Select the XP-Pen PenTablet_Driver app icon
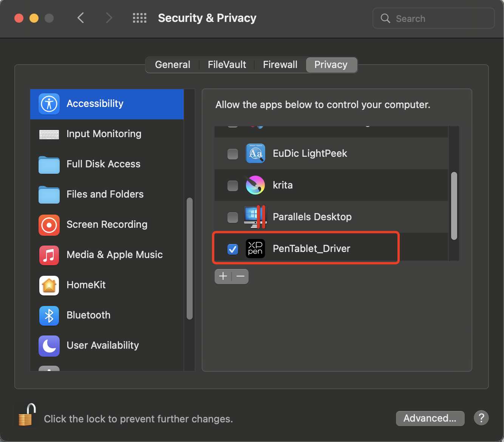Screen dimensions: 504x442 point(255,249)
